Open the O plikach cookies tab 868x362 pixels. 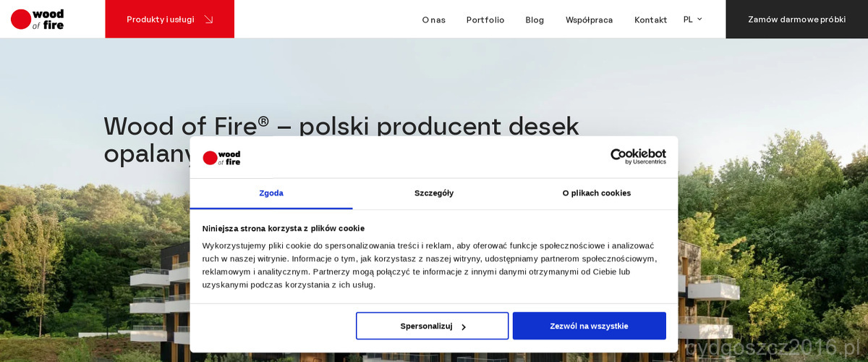tap(597, 193)
